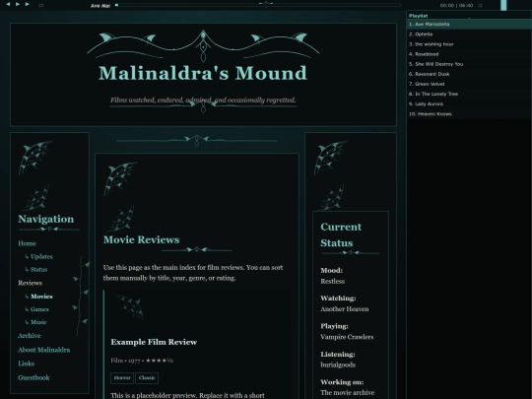Open the Music reviews sub-link

(x=38, y=322)
